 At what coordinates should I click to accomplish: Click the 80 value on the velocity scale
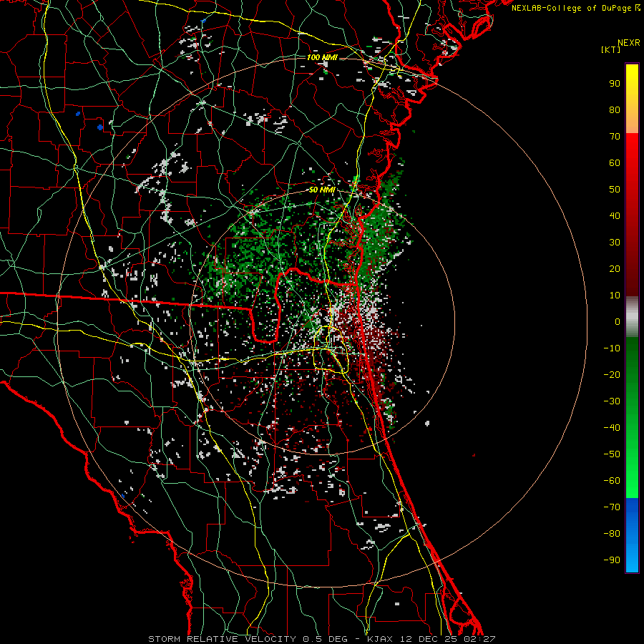[x=615, y=109]
